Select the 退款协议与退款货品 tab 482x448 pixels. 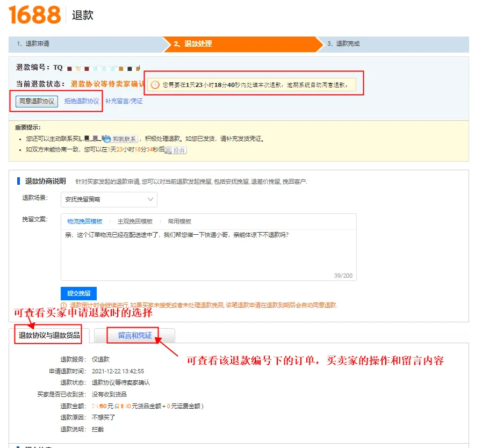pos(49,336)
